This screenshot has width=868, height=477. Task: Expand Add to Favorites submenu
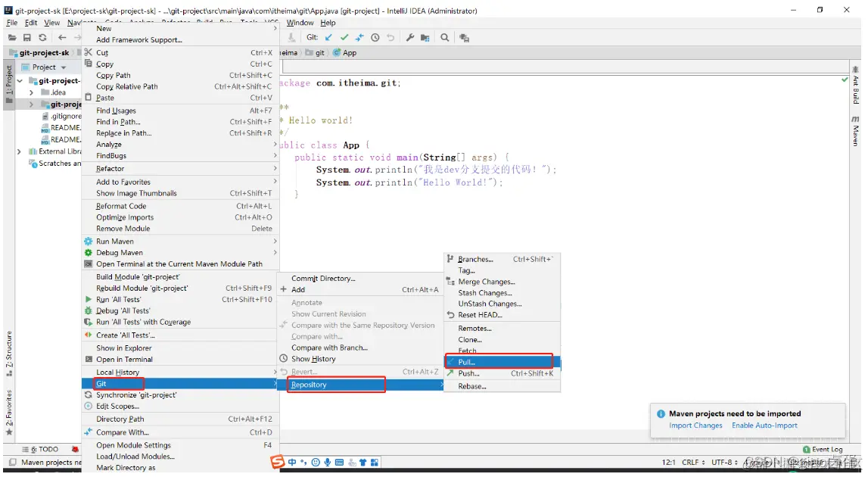coord(180,182)
